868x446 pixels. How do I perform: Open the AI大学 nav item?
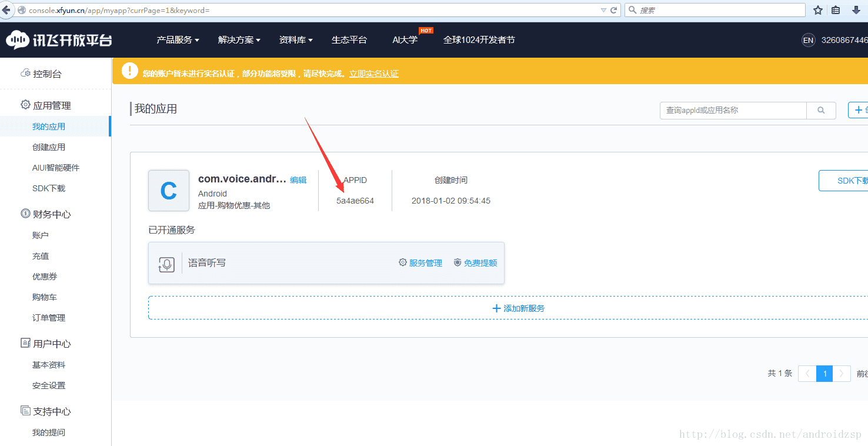[x=405, y=40]
